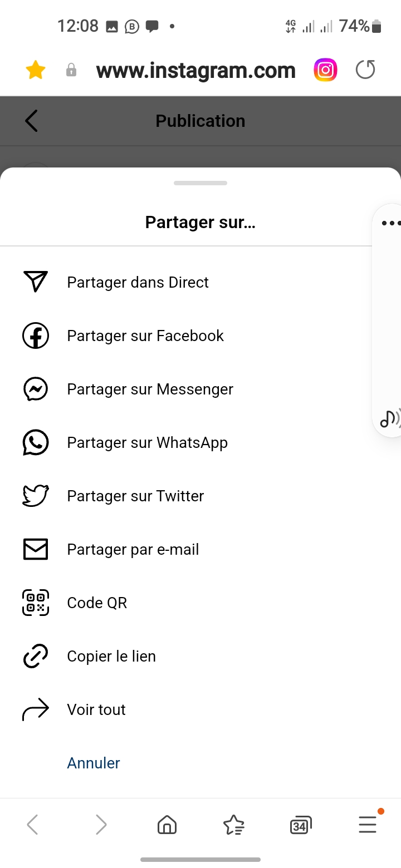Reload the page with refresh icon
401x868 pixels.
coord(365,70)
